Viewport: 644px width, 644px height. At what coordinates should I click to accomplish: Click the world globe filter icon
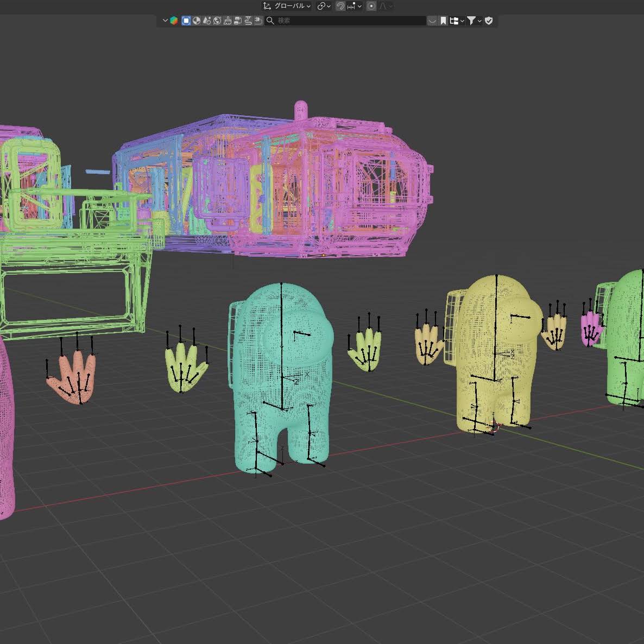pos(217,21)
